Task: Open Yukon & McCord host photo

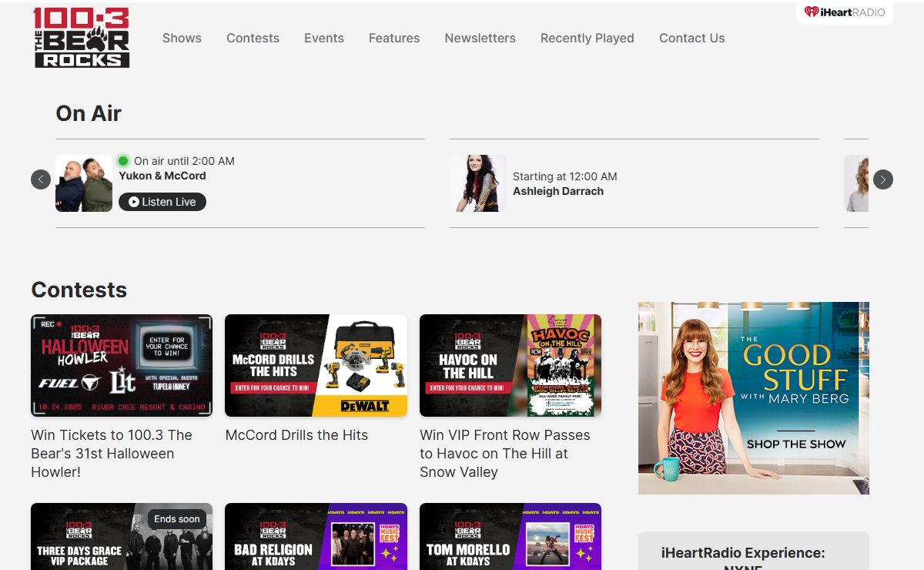Action: [x=84, y=183]
